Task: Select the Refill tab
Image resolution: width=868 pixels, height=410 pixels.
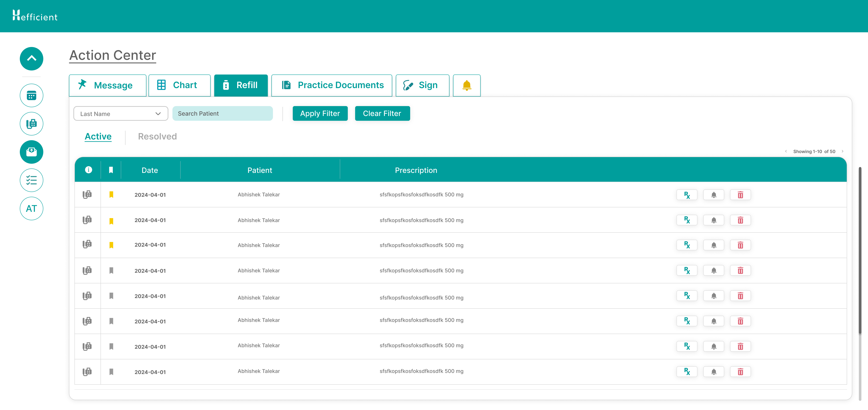Action: 241,85
